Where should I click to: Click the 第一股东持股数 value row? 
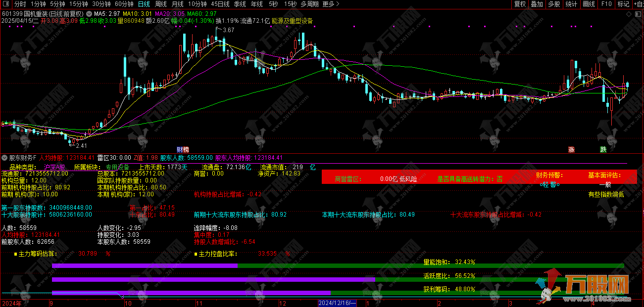tap(47, 208)
